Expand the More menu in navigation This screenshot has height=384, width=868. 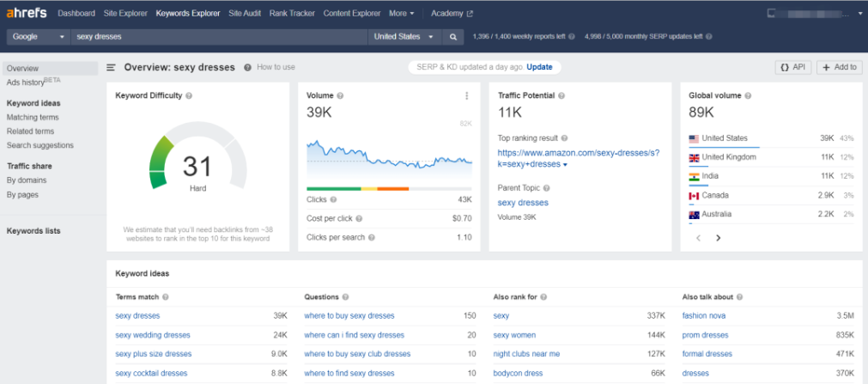click(401, 13)
